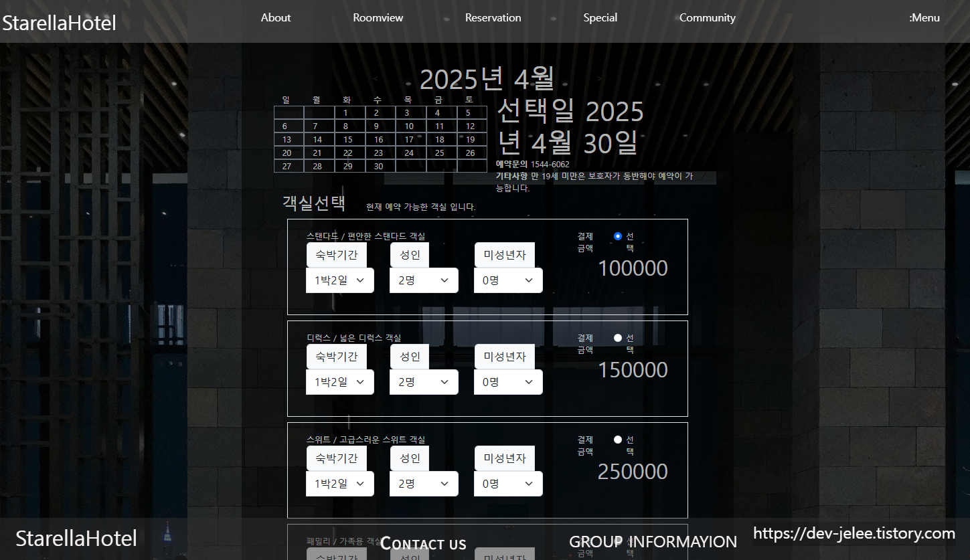
Task: Open Contact Us in the footer
Action: [x=423, y=544]
